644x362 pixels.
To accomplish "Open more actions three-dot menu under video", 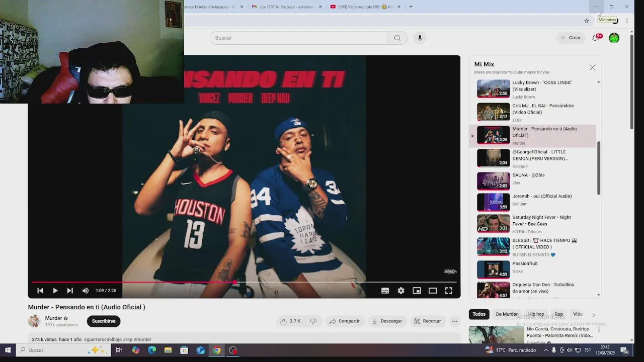I will click(455, 321).
